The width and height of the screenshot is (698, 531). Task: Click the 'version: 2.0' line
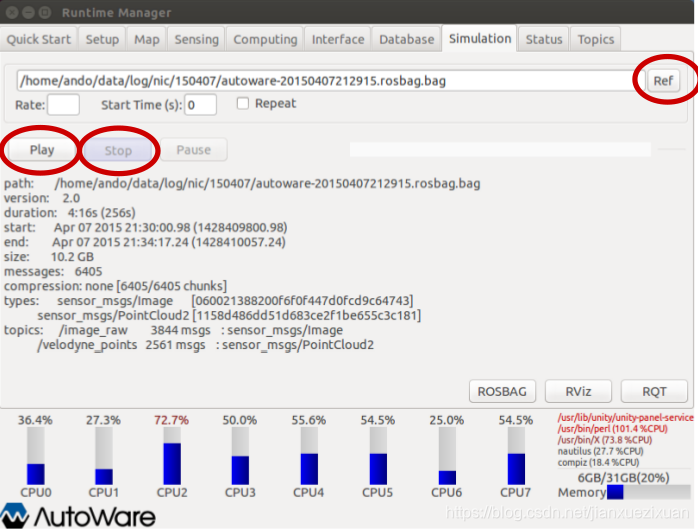click(42, 198)
